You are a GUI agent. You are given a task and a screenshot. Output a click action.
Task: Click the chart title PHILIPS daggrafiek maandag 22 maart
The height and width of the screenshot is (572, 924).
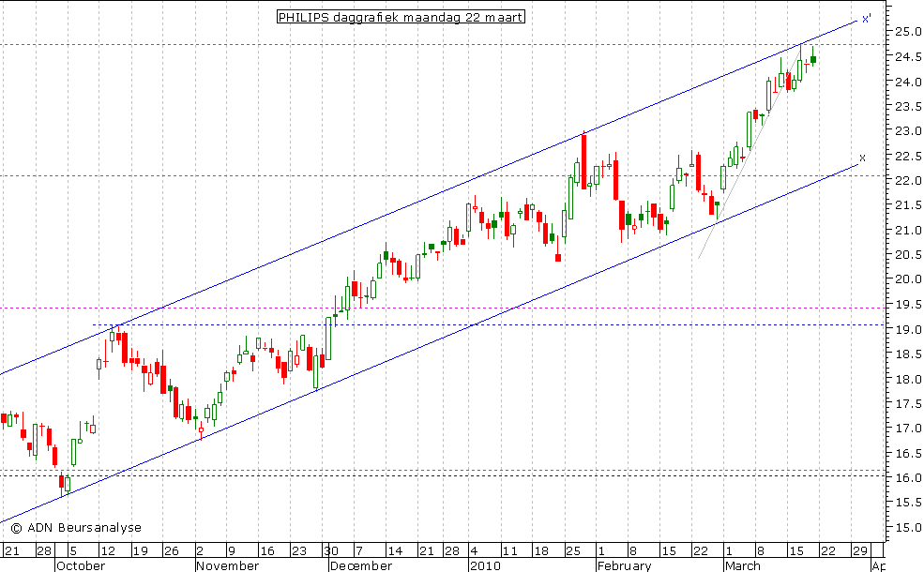click(401, 17)
